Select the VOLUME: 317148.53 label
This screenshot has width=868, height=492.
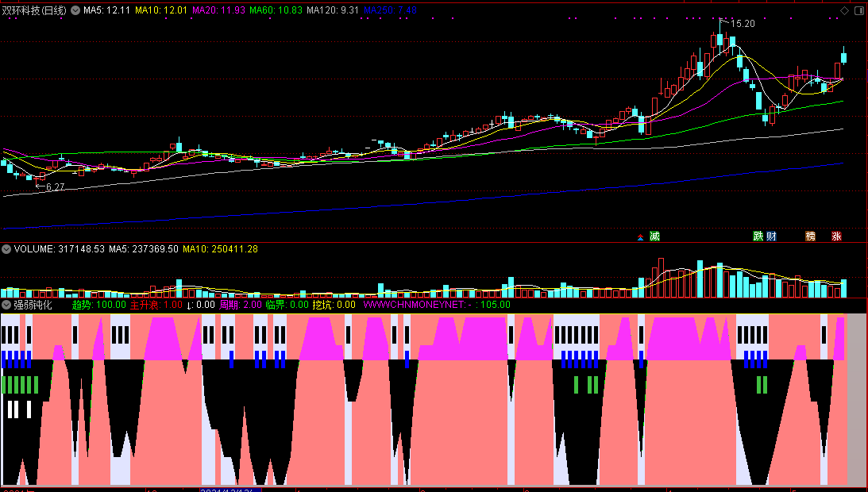pyautogui.click(x=60, y=249)
